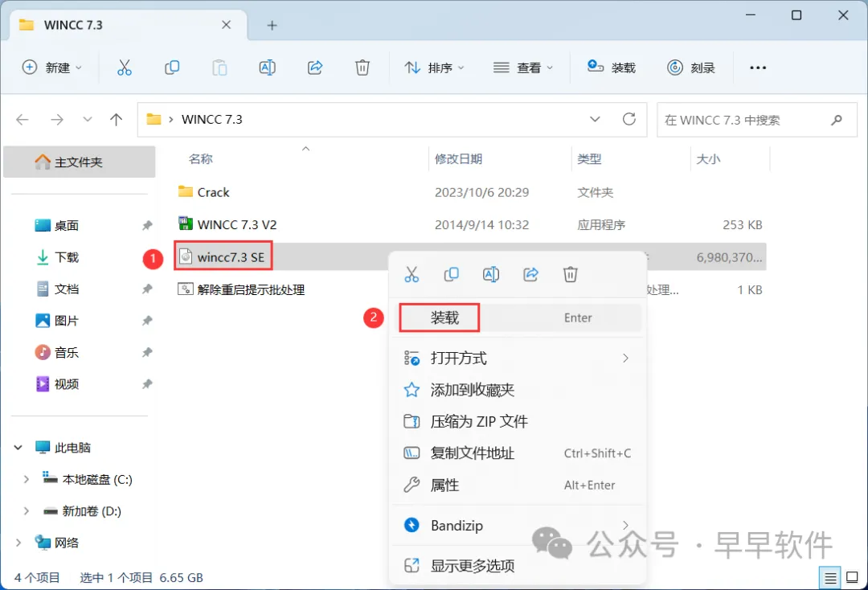Viewport: 868px width, 590px height.
Task: Click the toolbar Paste clipboard icon
Action: 219,68
